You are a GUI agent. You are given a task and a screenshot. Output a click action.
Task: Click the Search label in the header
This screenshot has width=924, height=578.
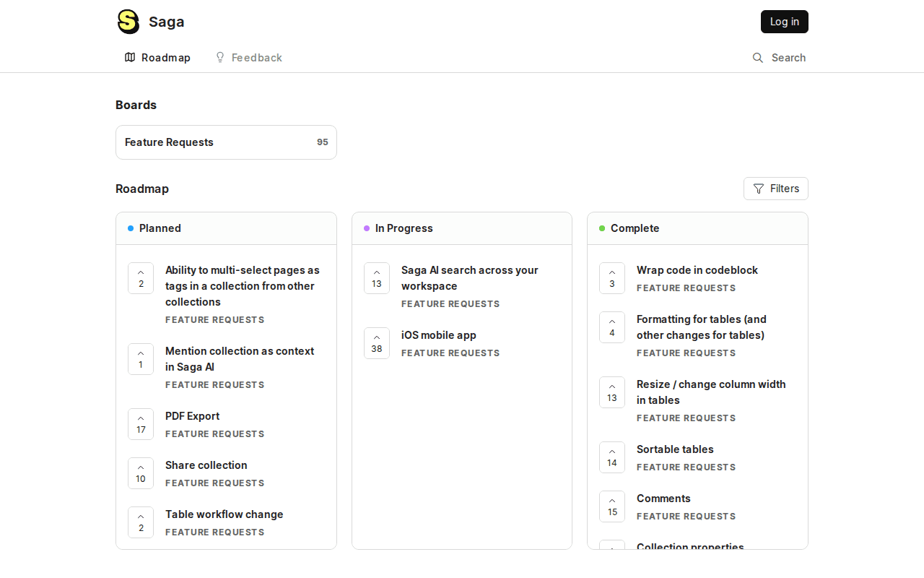click(788, 58)
